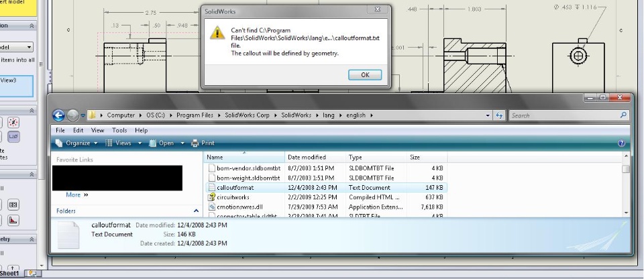This screenshot has width=644, height=279.
Task: Click the Refresh icon beside address bar
Action: [499, 115]
